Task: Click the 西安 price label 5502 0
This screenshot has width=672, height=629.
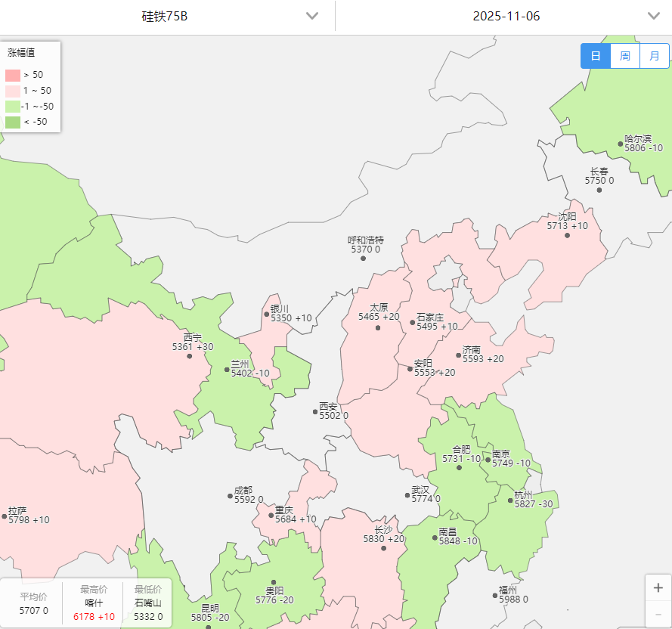Action: (x=333, y=416)
